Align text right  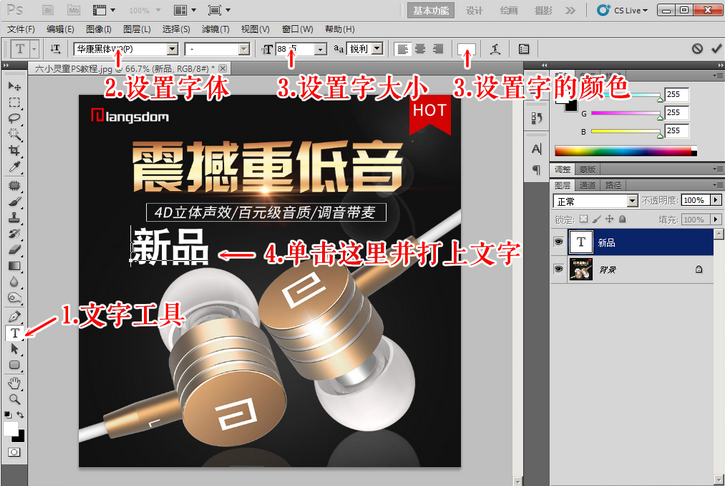point(437,49)
